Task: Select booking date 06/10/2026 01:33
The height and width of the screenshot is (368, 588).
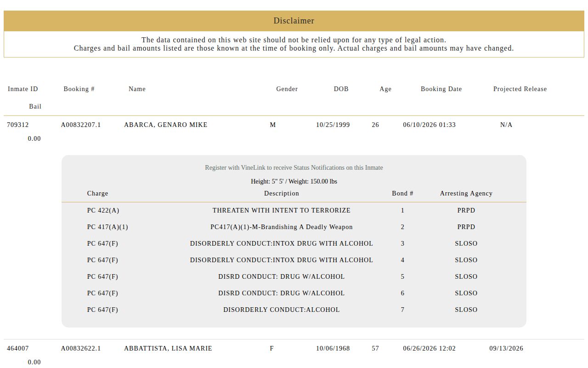Action: tap(430, 125)
